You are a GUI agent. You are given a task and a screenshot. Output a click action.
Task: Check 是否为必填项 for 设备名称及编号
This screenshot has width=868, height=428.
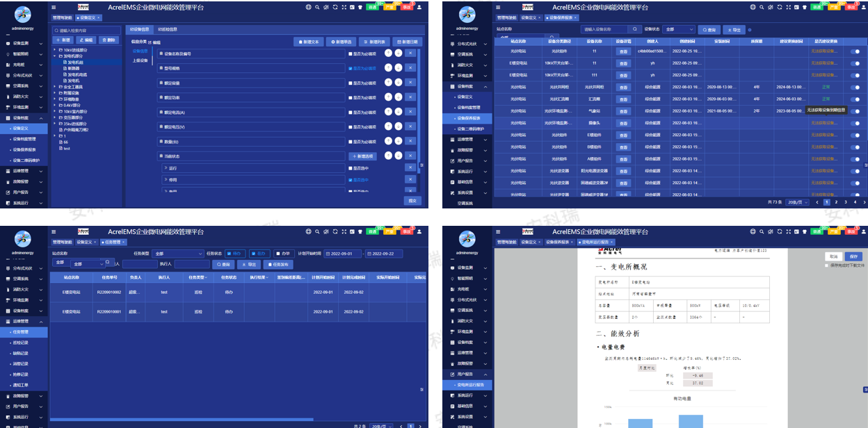point(351,53)
